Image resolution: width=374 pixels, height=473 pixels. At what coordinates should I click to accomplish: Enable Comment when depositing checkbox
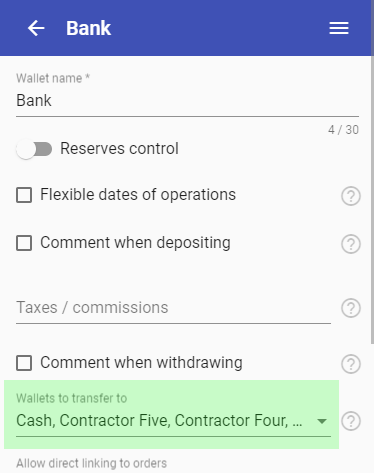pyautogui.click(x=24, y=243)
